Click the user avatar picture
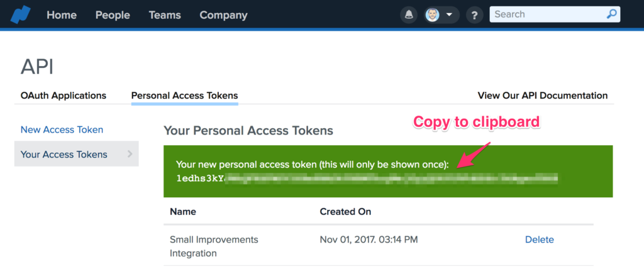 coord(433,14)
